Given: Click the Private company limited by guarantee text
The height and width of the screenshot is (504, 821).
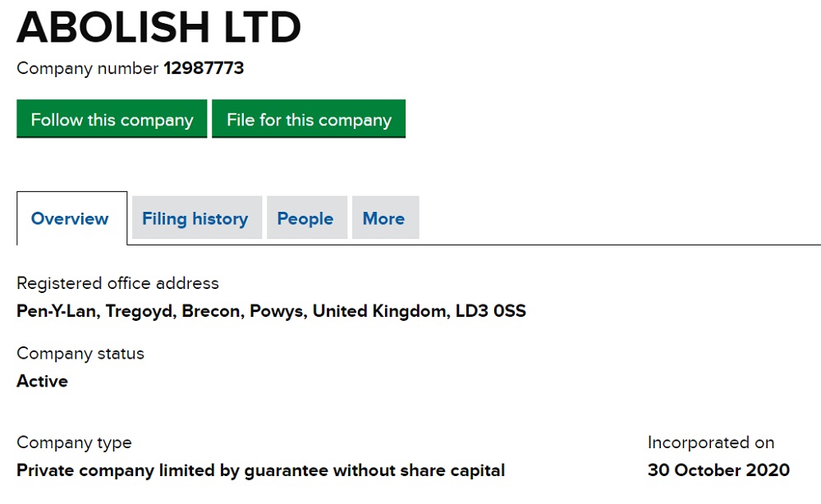Looking at the screenshot, I should (x=260, y=470).
